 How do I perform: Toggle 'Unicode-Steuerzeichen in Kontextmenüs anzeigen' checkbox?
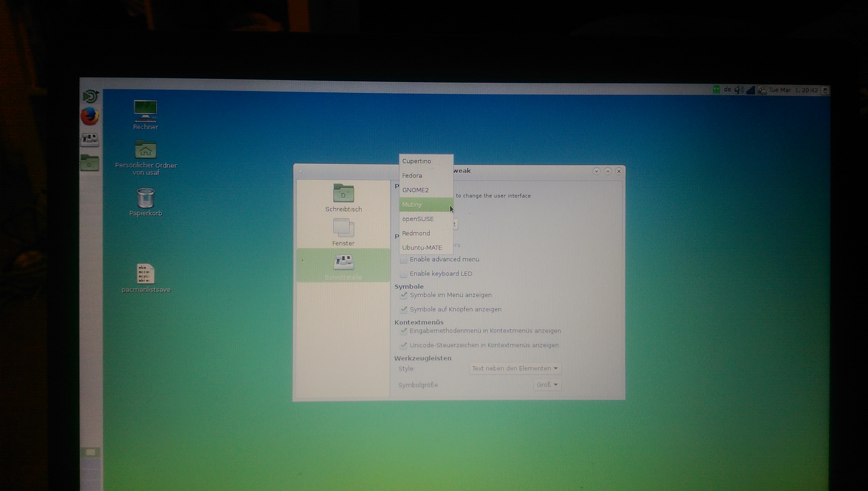[x=404, y=346]
